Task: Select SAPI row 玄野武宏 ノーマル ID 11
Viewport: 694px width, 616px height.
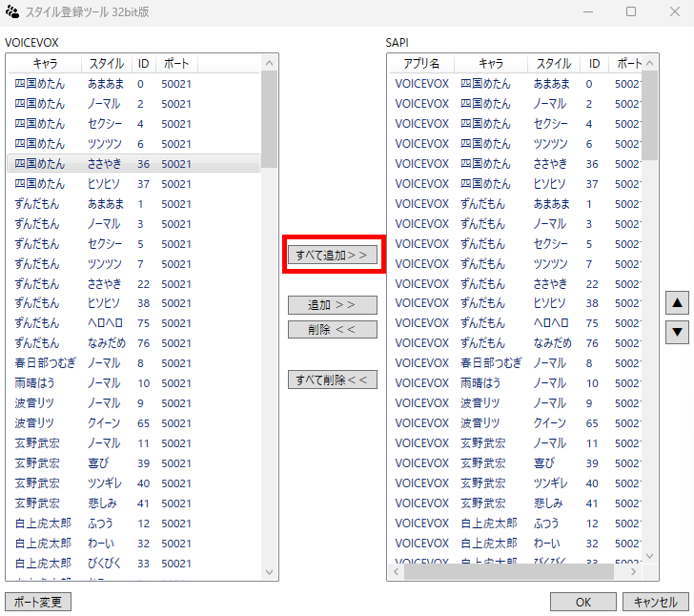Action: (x=515, y=443)
